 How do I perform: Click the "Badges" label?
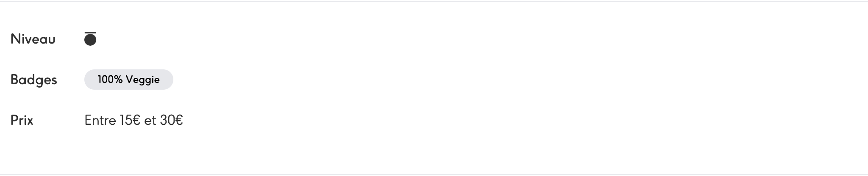pyautogui.click(x=34, y=80)
